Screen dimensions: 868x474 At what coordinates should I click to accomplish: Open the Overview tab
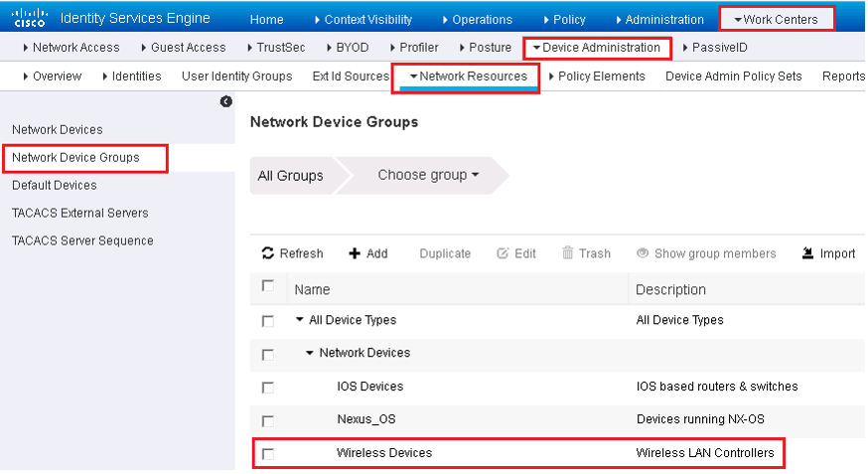click(52, 77)
